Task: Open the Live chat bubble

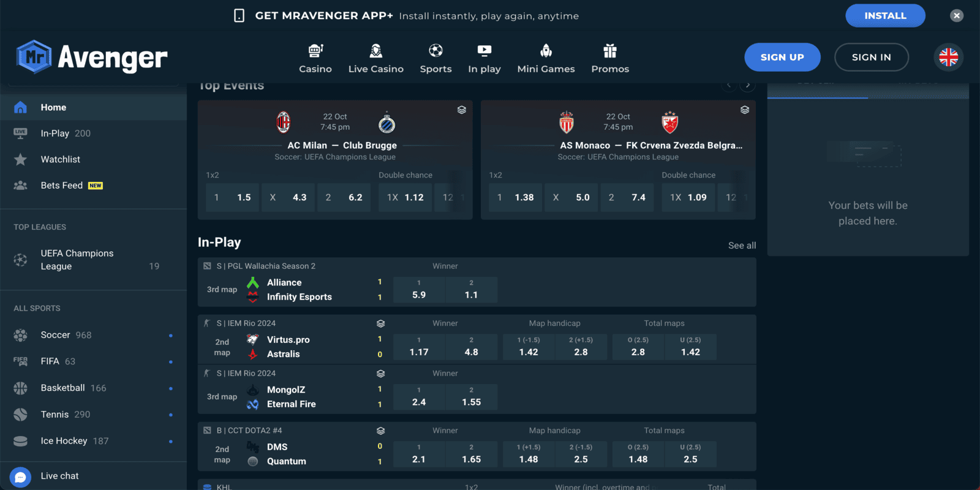Action: [x=20, y=477]
